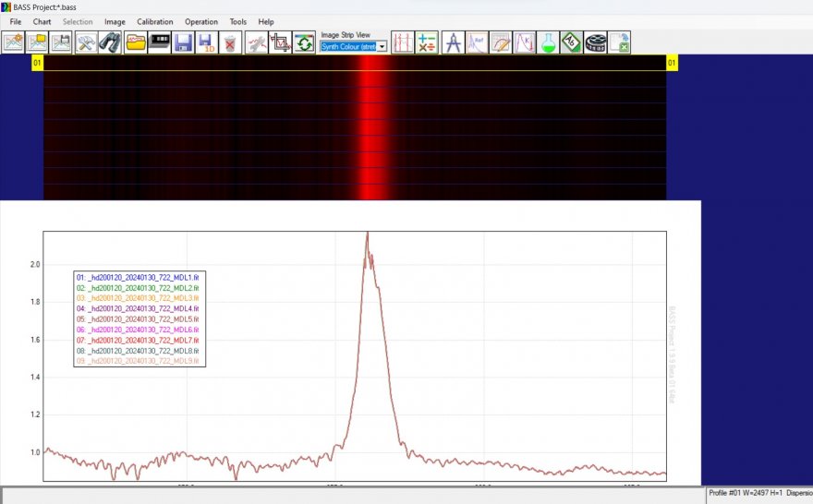
Task: Click the save 1D profile icon
Action: point(206,42)
